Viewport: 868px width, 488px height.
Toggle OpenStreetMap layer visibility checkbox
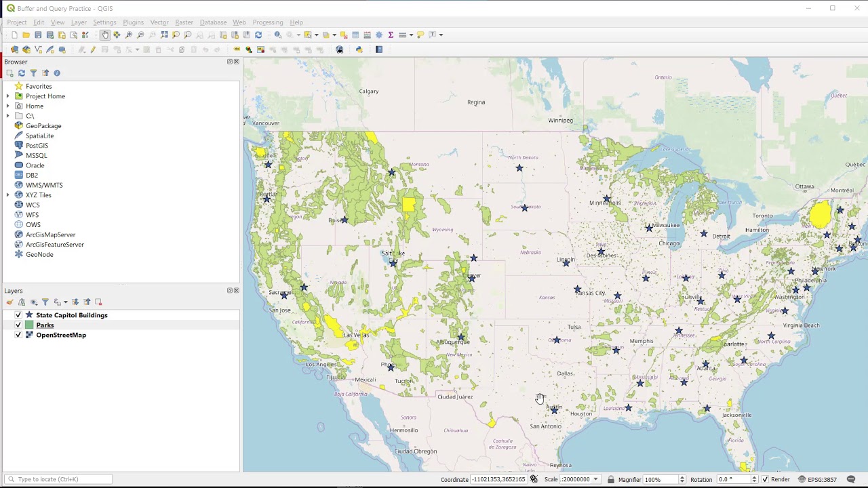(x=18, y=335)
